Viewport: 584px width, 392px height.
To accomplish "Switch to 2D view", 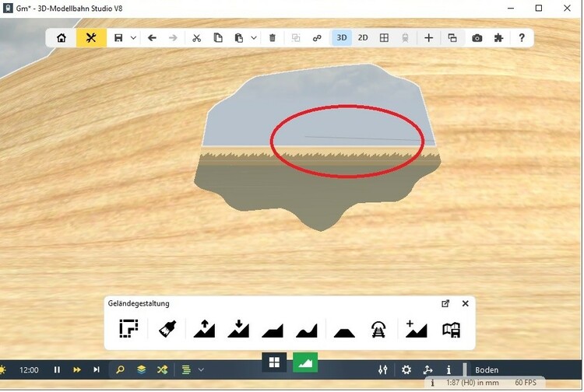I will click(x=363, y=37).
